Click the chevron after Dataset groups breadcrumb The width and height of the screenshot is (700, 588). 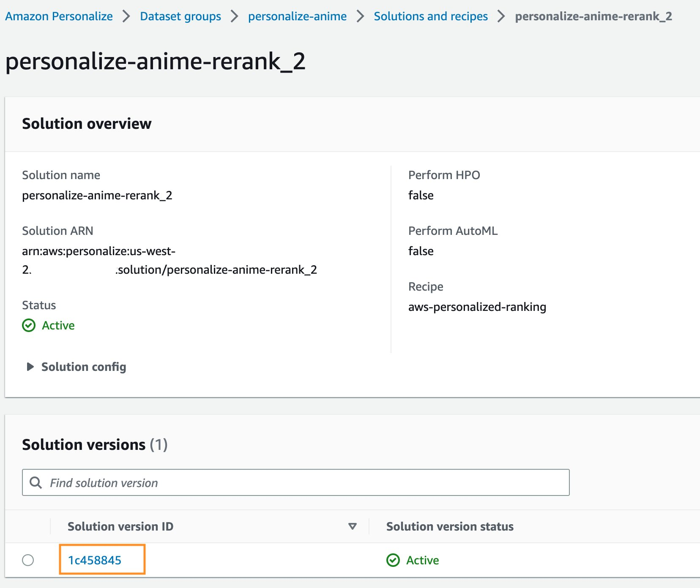tap(234, 16)
